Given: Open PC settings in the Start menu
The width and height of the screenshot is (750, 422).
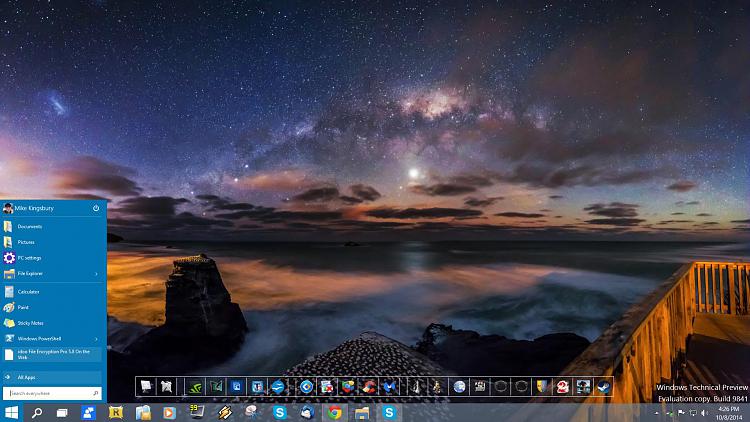Looking at the screenshot, I should tap(53, 258).
